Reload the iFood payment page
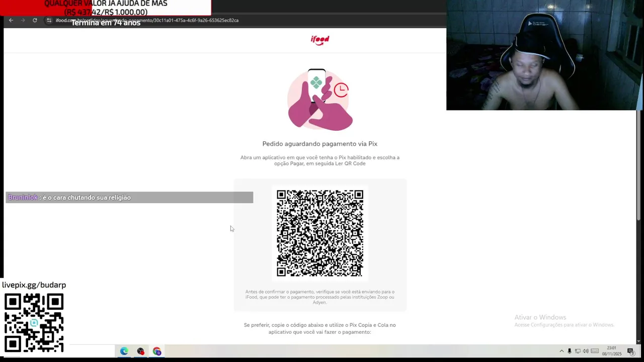 pyautogui.click(x=35, y=20)
